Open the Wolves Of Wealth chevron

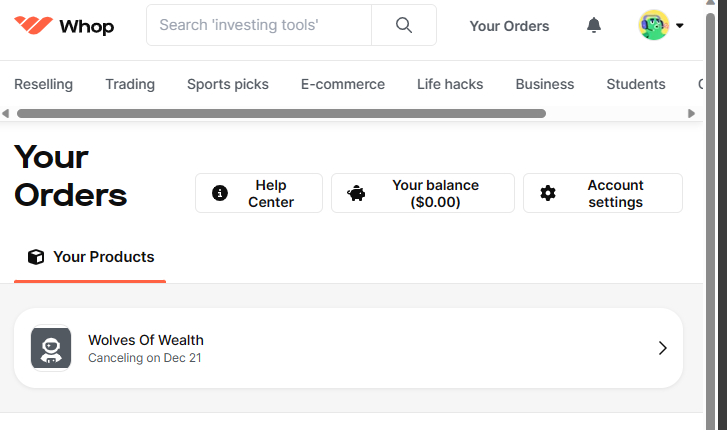point(663,348)
